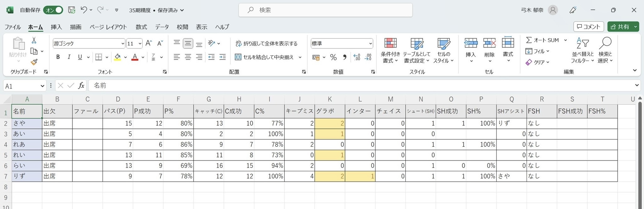Open the Name Box dropdown arrow

point(42,86)
